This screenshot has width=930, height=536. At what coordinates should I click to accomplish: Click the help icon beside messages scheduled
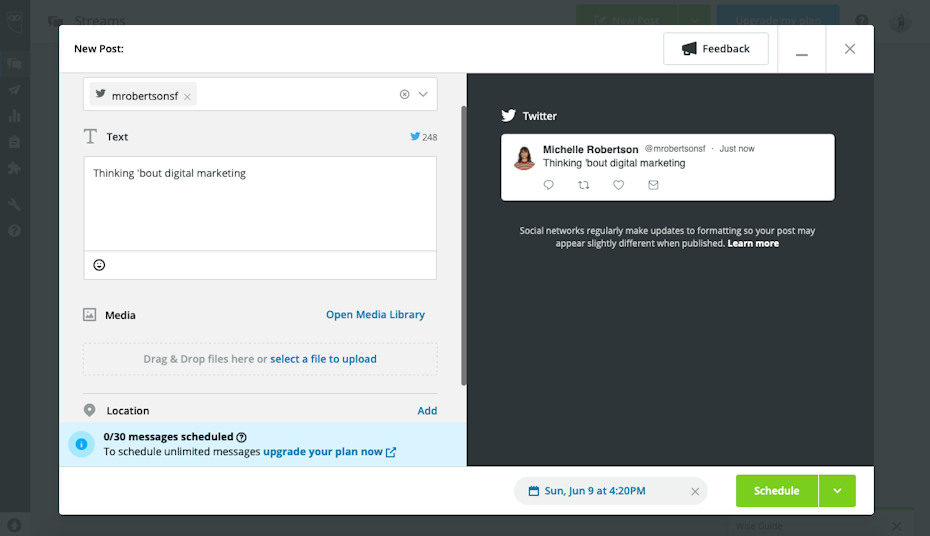(x=241, y=437)
